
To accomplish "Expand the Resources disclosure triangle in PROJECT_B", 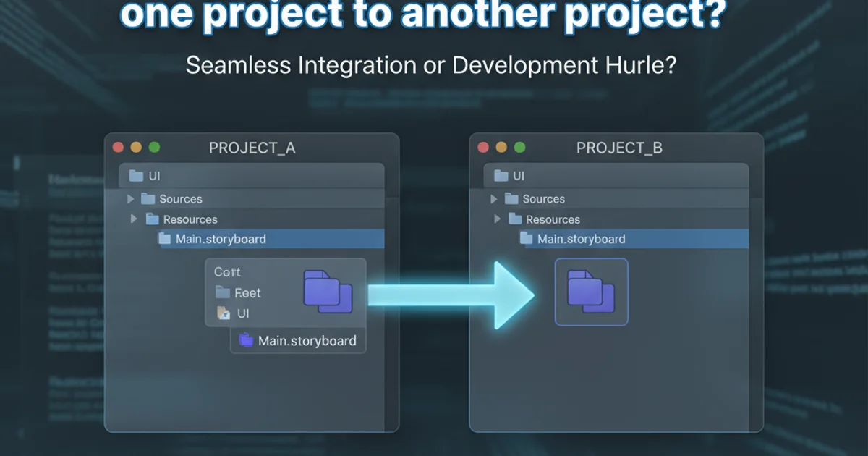I will (x=497, y=219).
